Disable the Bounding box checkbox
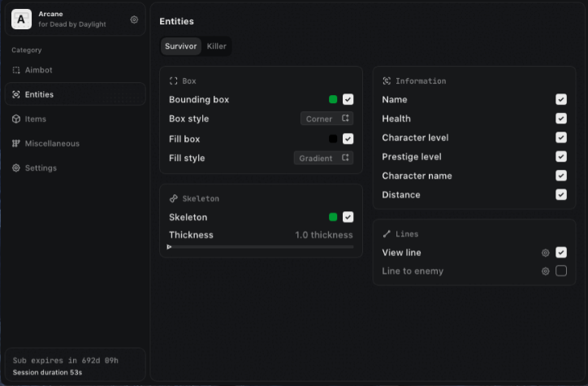This screenshot has width=588, height=386. [348, 100]
